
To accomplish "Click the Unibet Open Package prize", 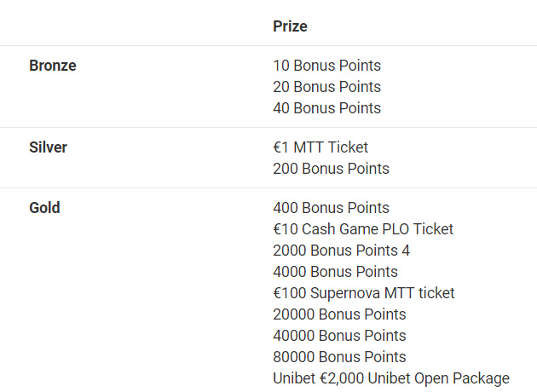I will click(391, 378).
